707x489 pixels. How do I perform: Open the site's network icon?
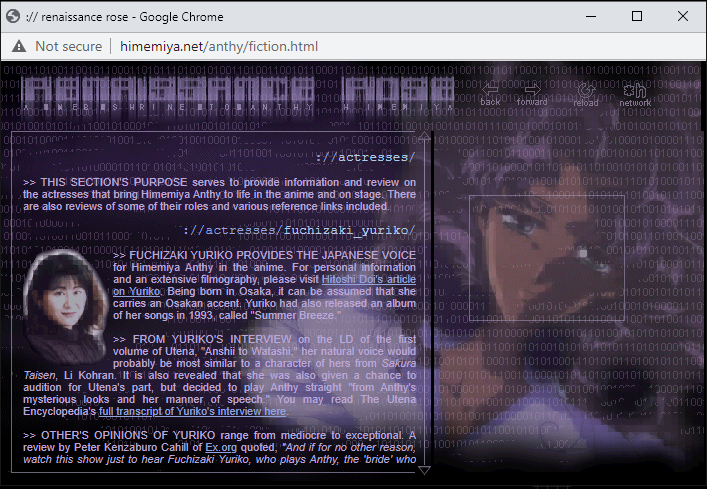point(635,91)
